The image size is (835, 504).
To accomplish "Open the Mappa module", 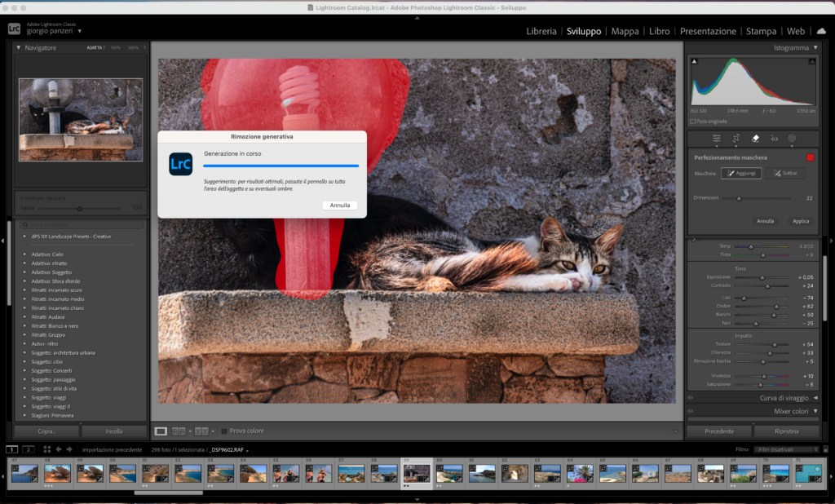I will click(x=625, y=31).
